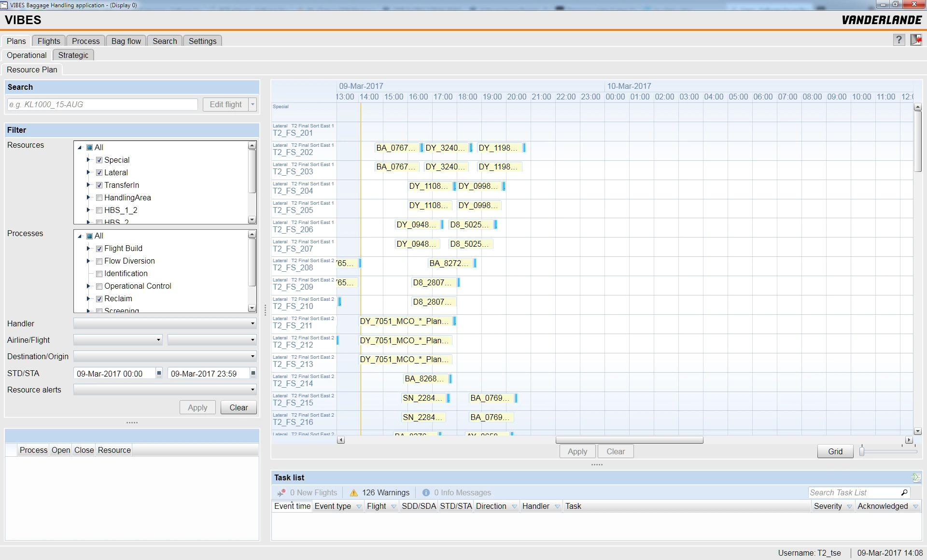This screenshot has height=560, width=927.
Task: Click the task list expand icon
Action: [915, 478]
